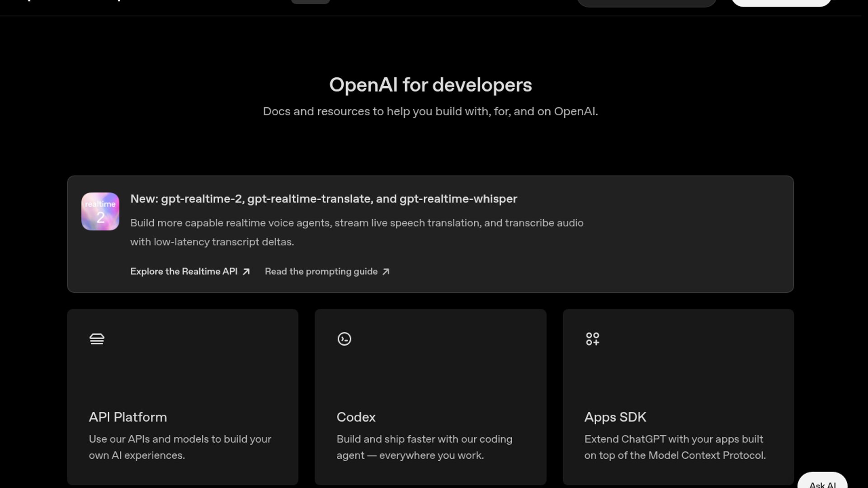Image resolution: width=868 pixels, height=488 pixels.
Task: Click the realtime 2 gradient thumbnail
Action: pyautogui.click(x=100, y=211)
